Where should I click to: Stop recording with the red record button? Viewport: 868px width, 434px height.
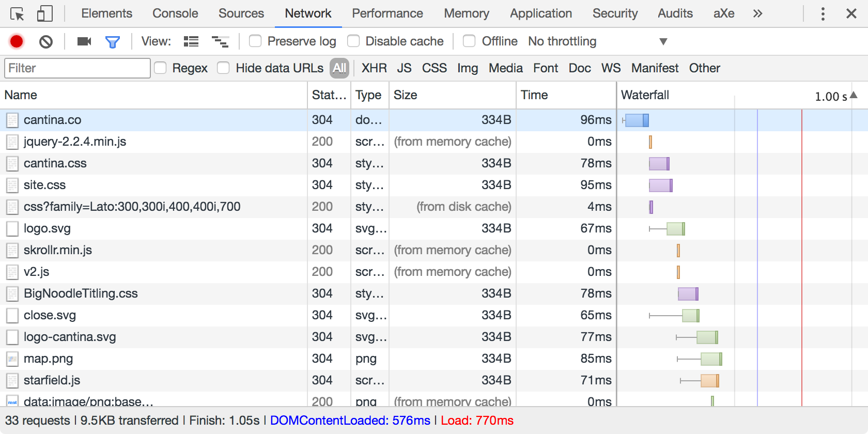pos(17,41)
